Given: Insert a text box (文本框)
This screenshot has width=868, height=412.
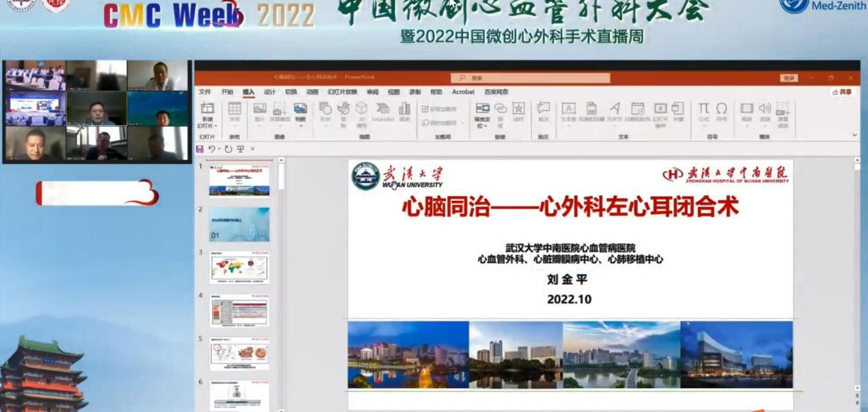Looking at the screenshot, I should coord(569,111).
